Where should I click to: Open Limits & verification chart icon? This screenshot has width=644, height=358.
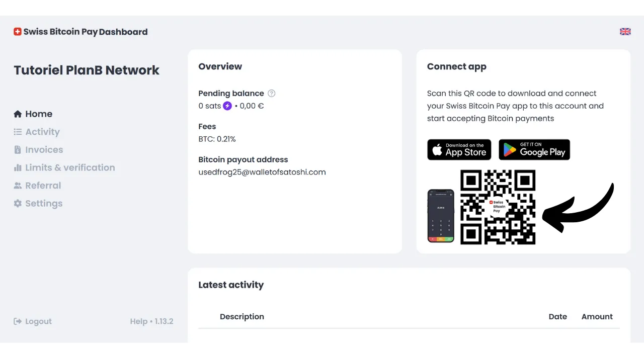[18, 167]
